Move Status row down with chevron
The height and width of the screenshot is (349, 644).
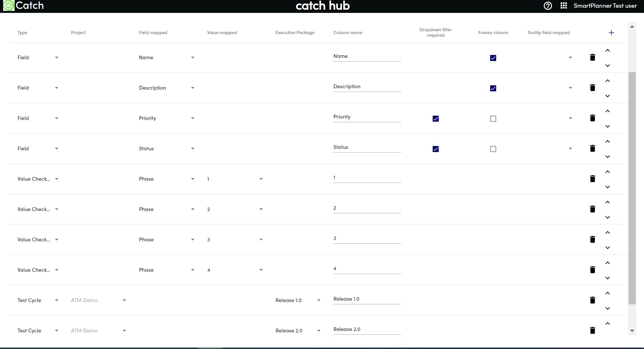[607, 157]
